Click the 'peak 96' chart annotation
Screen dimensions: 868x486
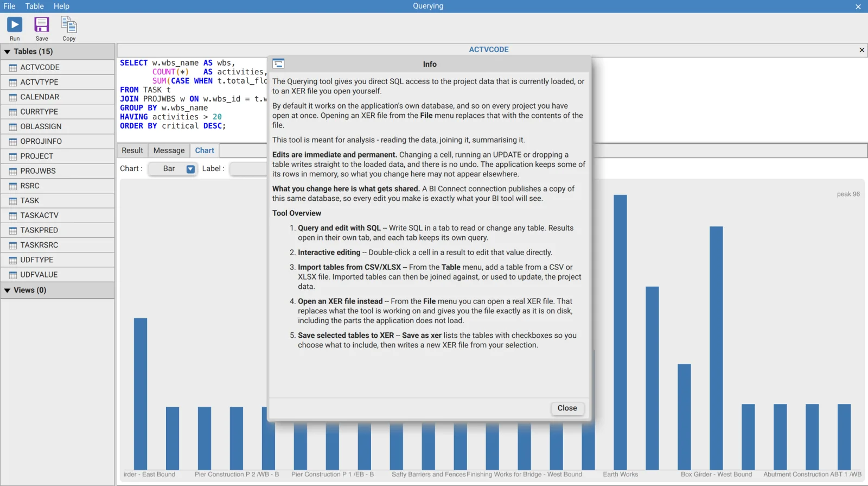pyautogui.click(x=848, y=194)
